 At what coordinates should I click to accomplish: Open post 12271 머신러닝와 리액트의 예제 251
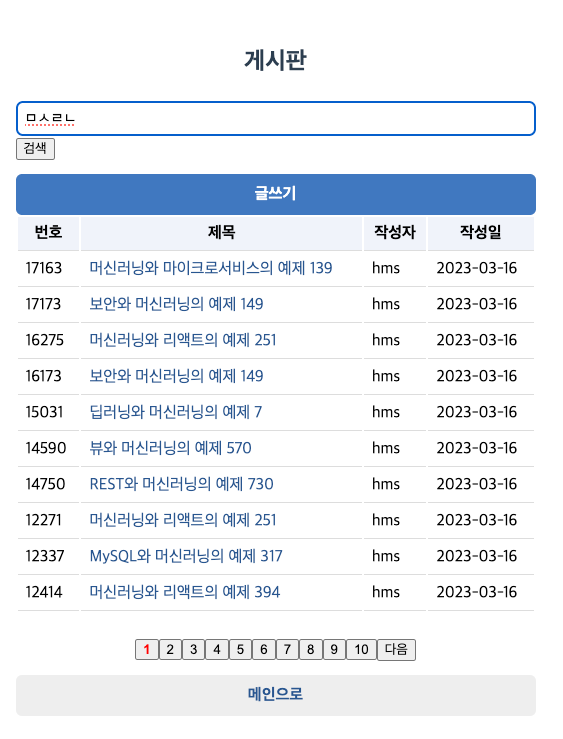[183, 520]
